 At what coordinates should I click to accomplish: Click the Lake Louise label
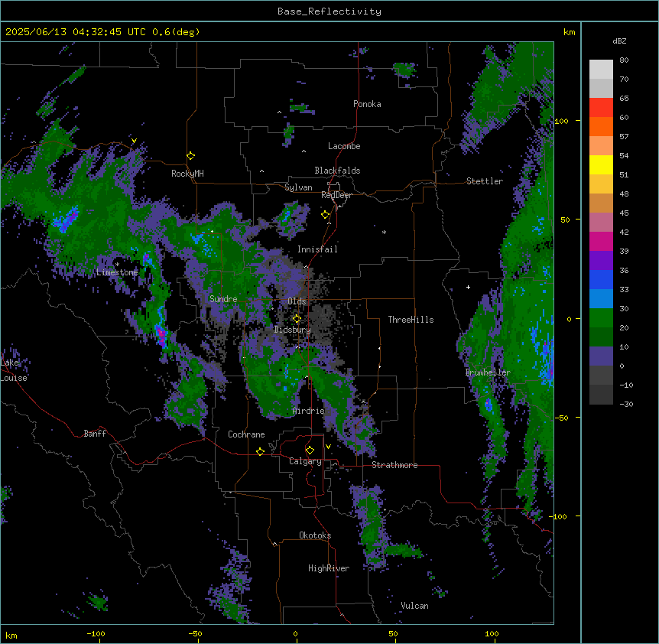(14, 370)
